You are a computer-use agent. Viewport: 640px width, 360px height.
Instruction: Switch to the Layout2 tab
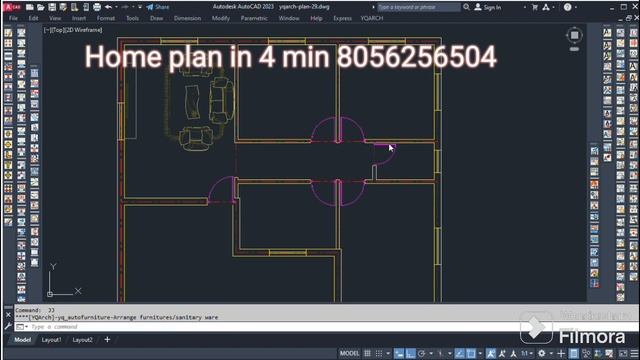tap(82, 340)
